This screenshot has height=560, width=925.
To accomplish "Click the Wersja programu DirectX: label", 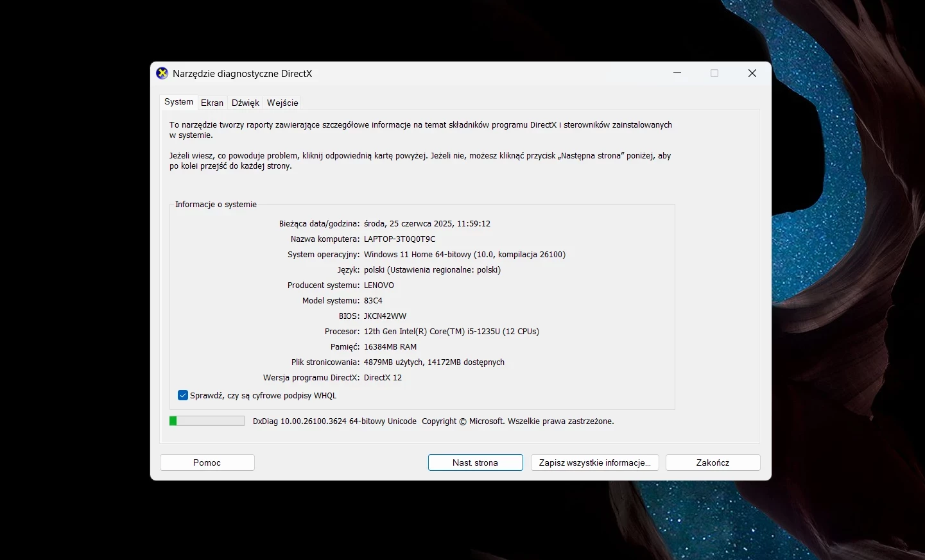I will [x=311, y=377].
